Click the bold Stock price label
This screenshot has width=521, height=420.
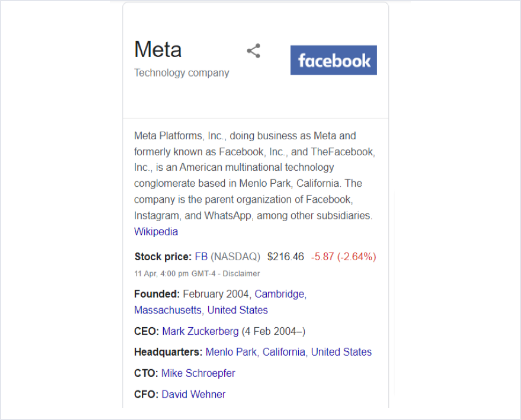(x=163, y=257)
